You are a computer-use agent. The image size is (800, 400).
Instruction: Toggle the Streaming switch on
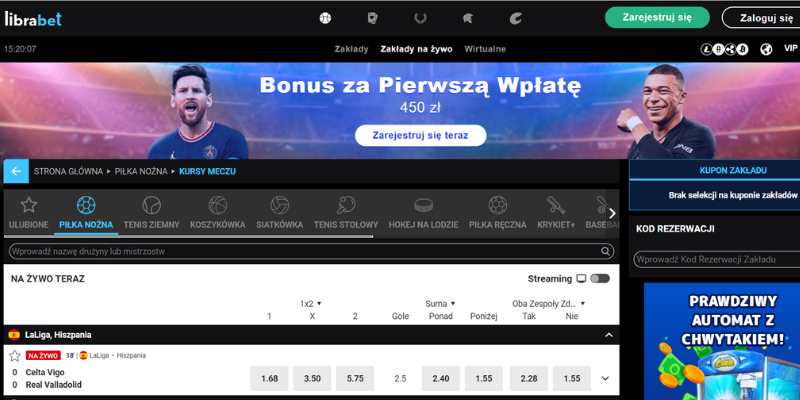600,279
